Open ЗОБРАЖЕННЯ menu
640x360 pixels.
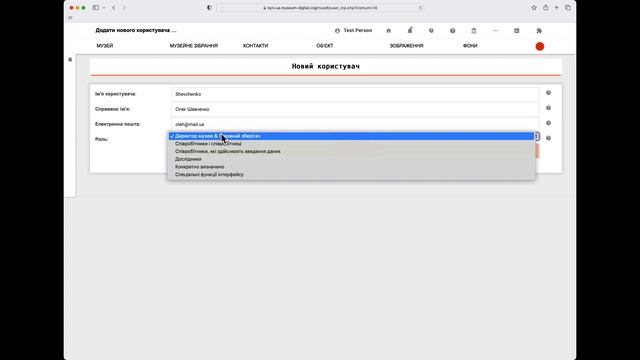[406, 46]
